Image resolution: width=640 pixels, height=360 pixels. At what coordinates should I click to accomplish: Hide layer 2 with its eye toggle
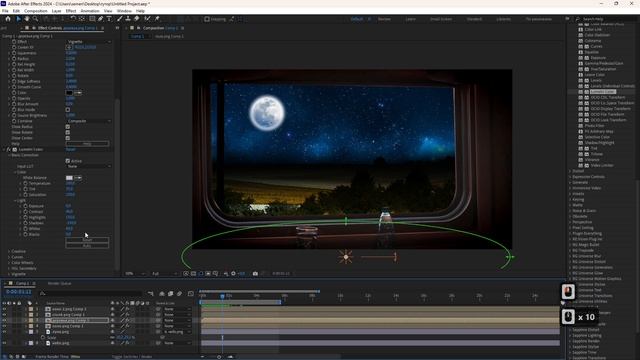[x=4, y=315]
